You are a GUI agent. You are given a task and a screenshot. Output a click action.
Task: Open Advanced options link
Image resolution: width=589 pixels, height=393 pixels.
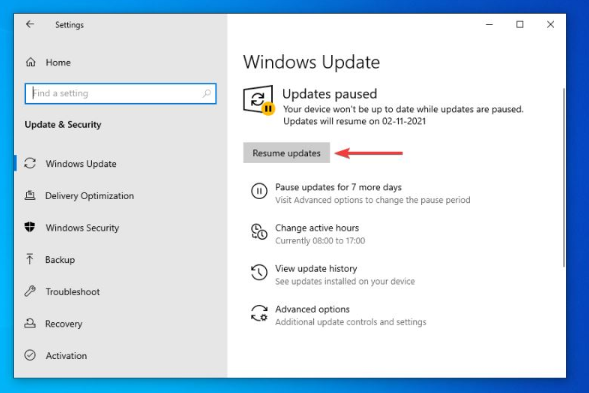pos(312,309)
